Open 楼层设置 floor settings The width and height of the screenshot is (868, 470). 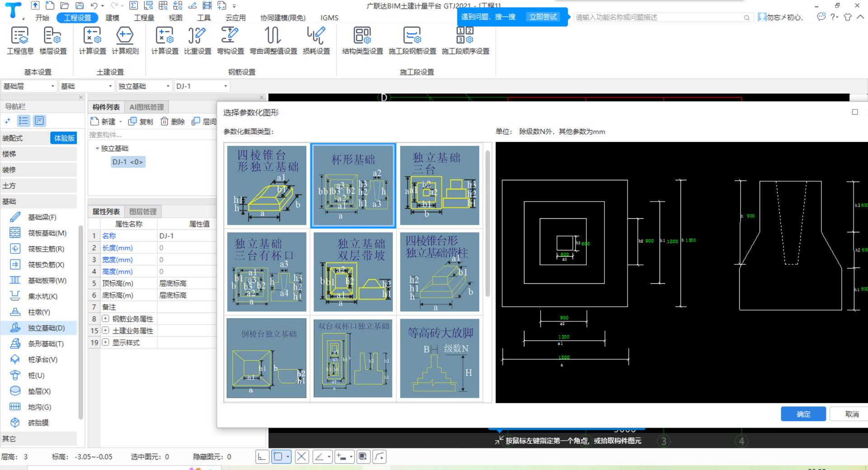(53, 41)
